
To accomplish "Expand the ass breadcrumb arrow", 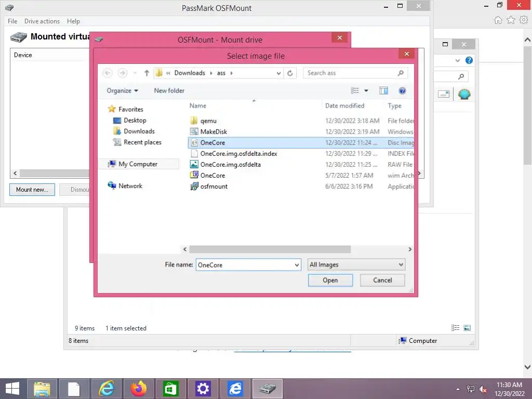I will pos(231,73).
